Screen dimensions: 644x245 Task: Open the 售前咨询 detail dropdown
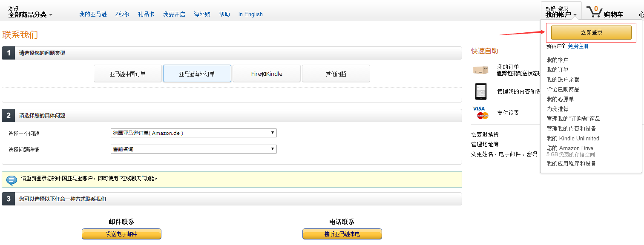tap(193, 149)
